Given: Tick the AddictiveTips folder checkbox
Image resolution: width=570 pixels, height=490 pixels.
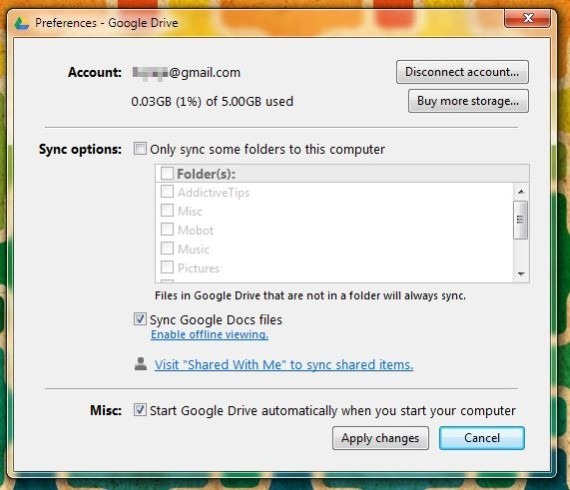Looking at the screenshot, I should [x=167, y=192].
